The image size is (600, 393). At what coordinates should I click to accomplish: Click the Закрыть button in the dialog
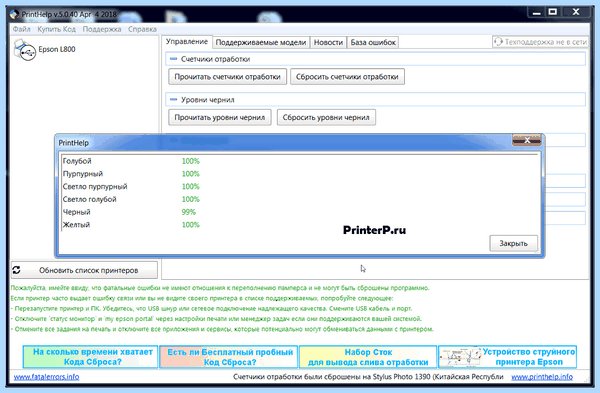[514, 243]
